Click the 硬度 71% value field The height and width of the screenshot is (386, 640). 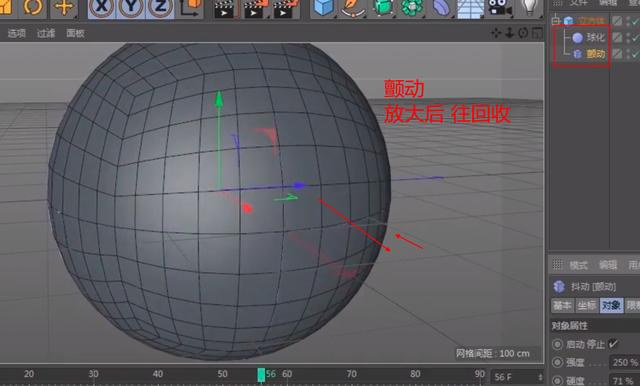click(x=624, y=380)
